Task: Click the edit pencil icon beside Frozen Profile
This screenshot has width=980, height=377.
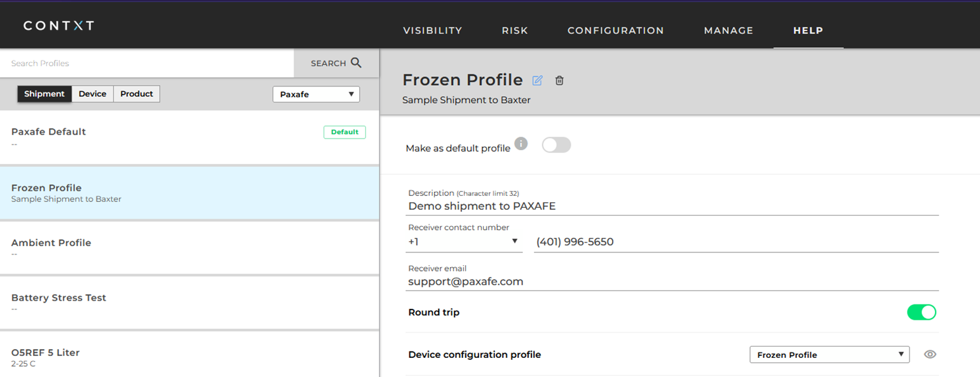Action: pos(538,80)
